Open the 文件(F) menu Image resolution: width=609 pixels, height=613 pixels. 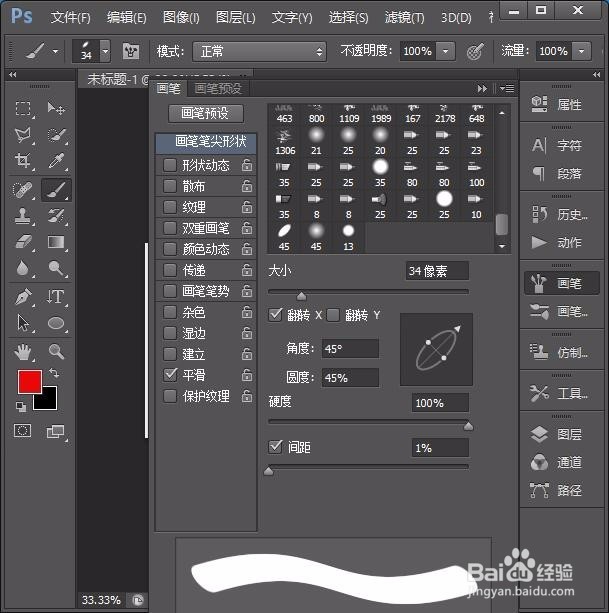click(70, 18)
